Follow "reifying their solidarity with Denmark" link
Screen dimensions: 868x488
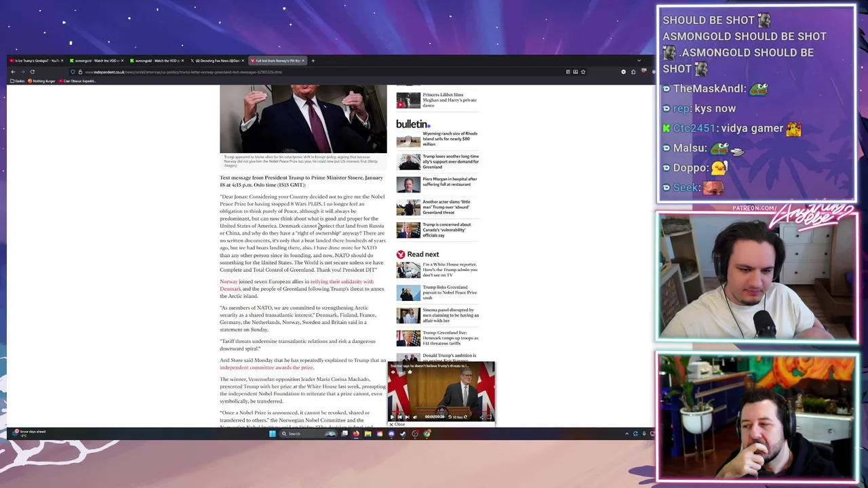(296, 285)
